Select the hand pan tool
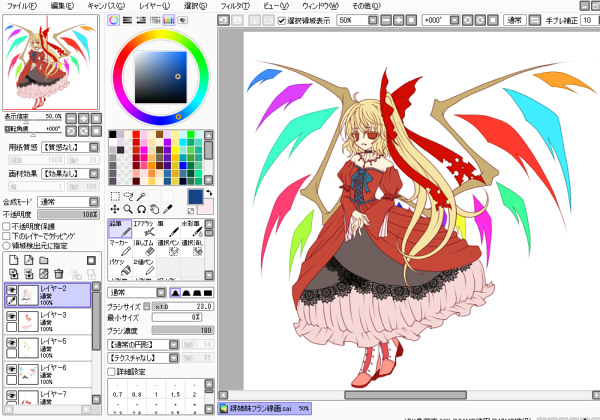 point(154,209)
